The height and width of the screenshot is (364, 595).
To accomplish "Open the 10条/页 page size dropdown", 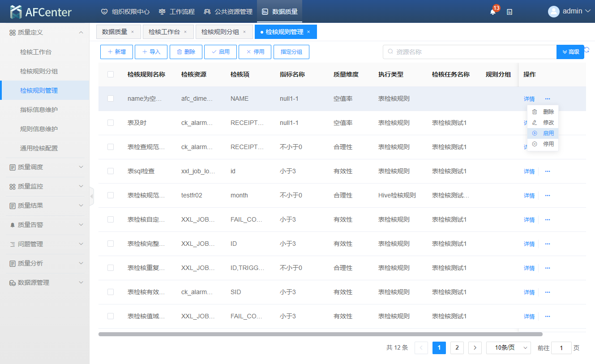I will 508,348.
